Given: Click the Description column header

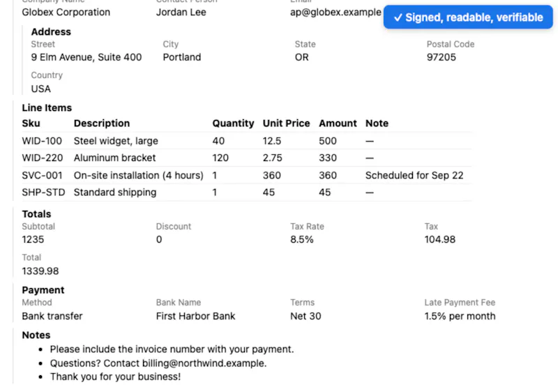Looking at the screenshot, I should (102, 123).
